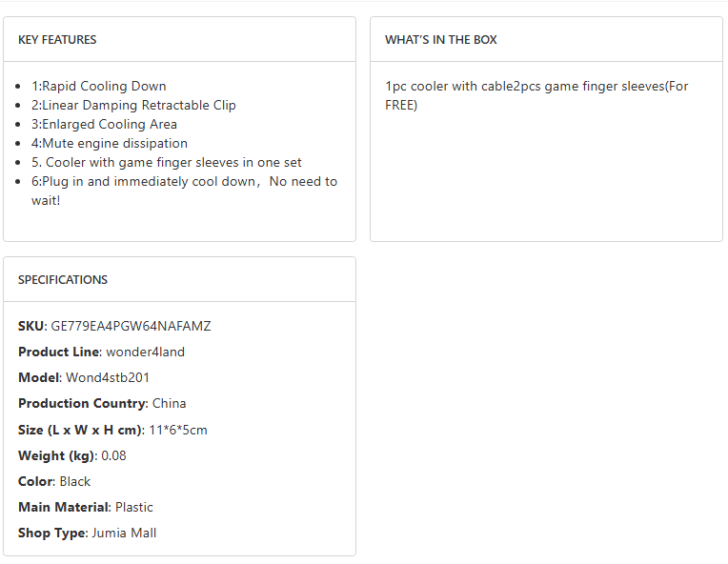
Task: Select the Production Country China row
Action: pos(102,403)
